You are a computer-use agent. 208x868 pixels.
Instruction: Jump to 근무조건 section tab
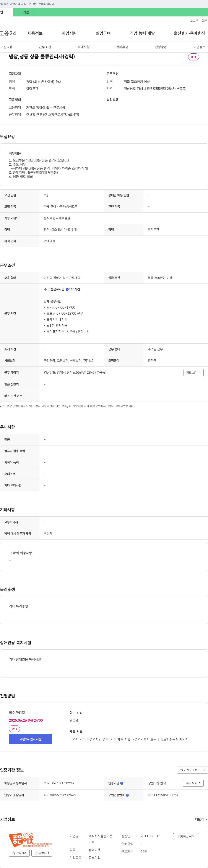[x=45, y=47]
